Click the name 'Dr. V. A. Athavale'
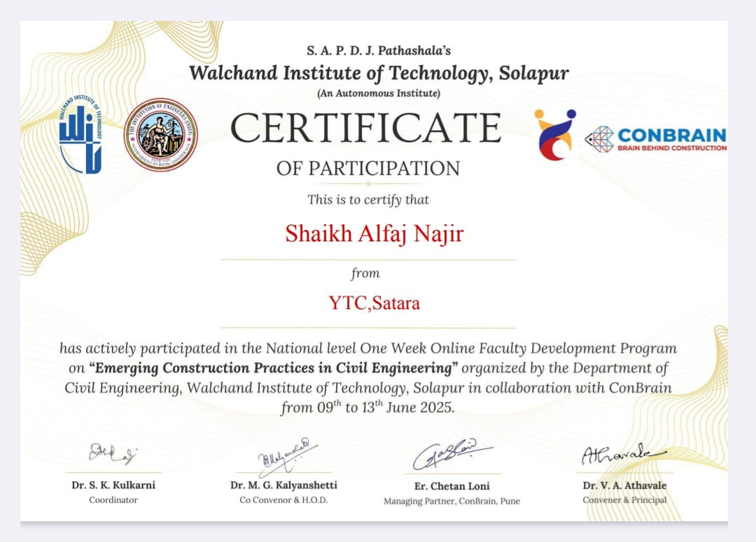 pos(624,485)
